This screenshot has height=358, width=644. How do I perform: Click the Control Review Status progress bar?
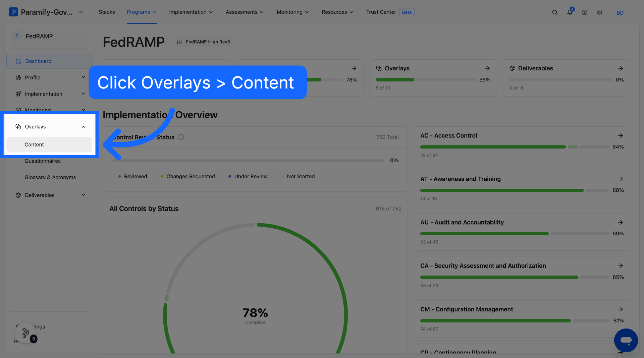(x=248, y=161)
